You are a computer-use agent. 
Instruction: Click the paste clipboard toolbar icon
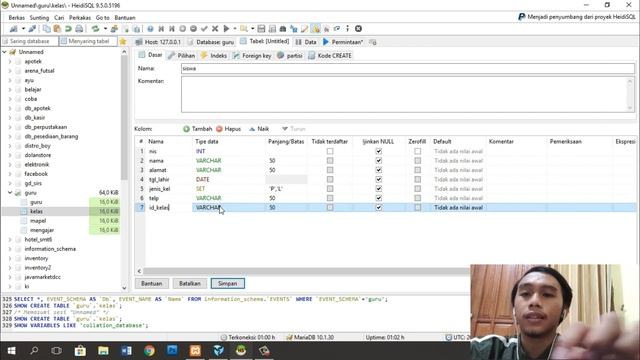[x=57, y=29]
